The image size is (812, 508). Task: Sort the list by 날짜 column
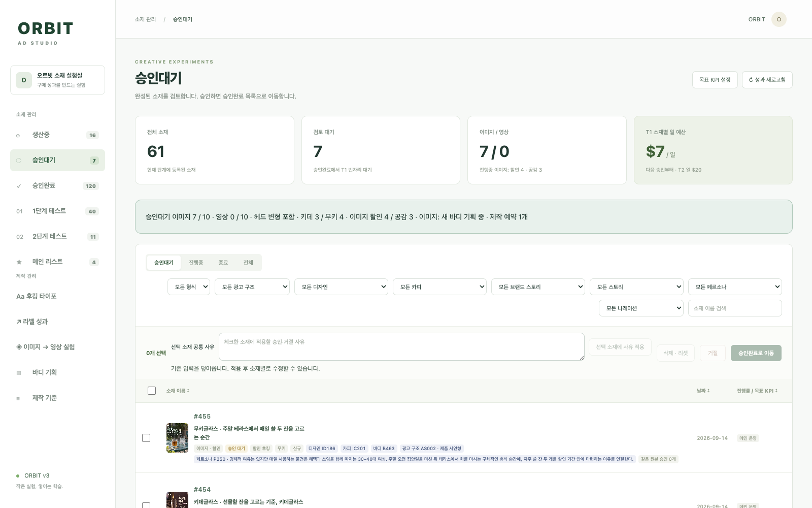pyautogui.click(x=703, y=391)
